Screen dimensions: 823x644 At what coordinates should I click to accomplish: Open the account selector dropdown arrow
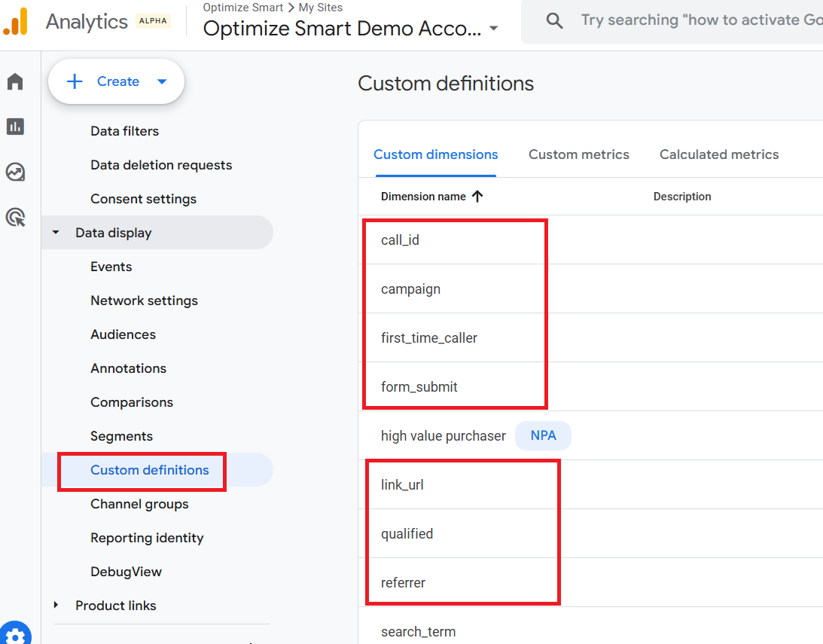click(494, 29)
